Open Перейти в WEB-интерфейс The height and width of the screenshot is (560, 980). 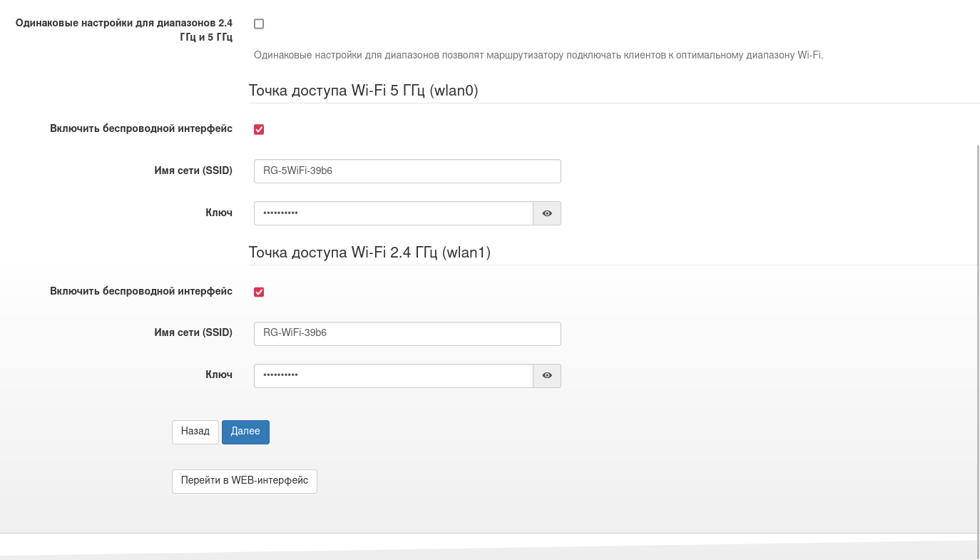(x=244, y=482)
